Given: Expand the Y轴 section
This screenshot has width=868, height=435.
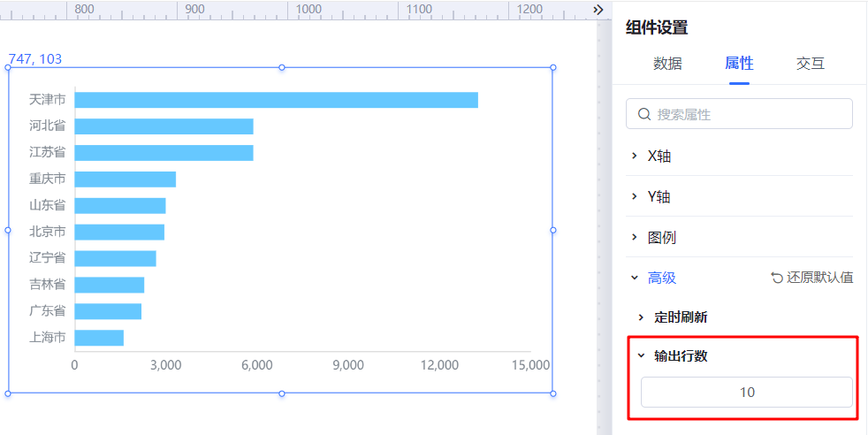Looking at the screenshot, I should [x=739, y=196].
